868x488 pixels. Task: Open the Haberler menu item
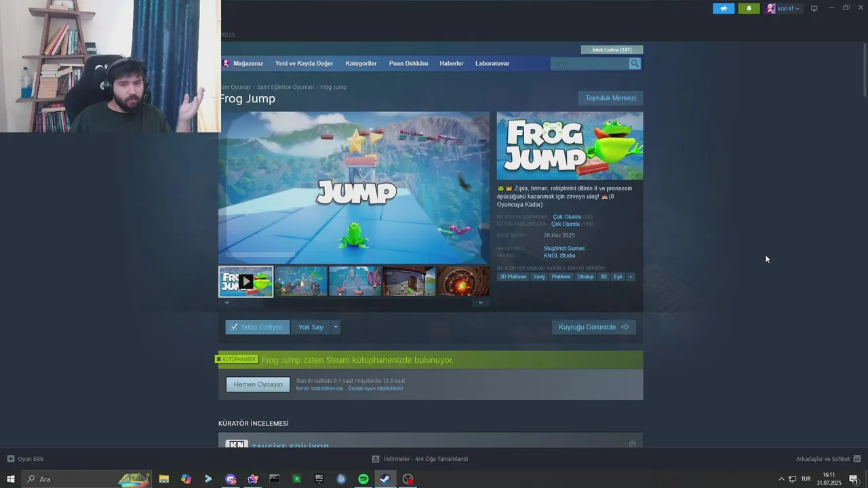coord(452,63)
